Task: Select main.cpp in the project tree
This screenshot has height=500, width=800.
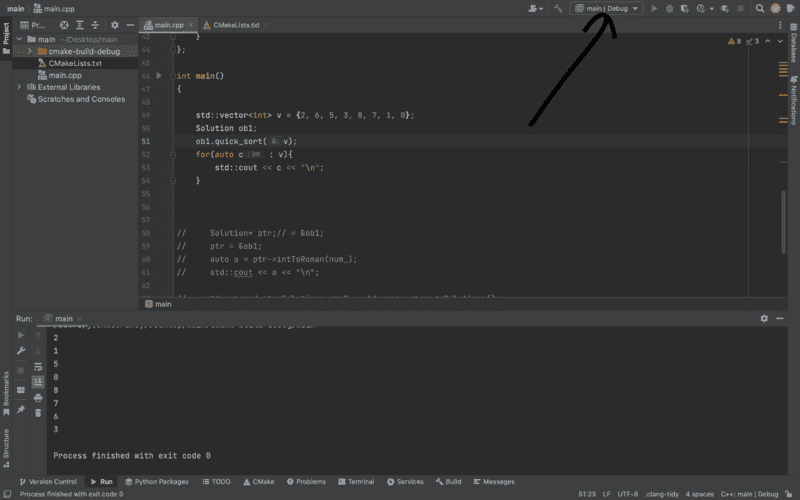Action: (65, 75)
